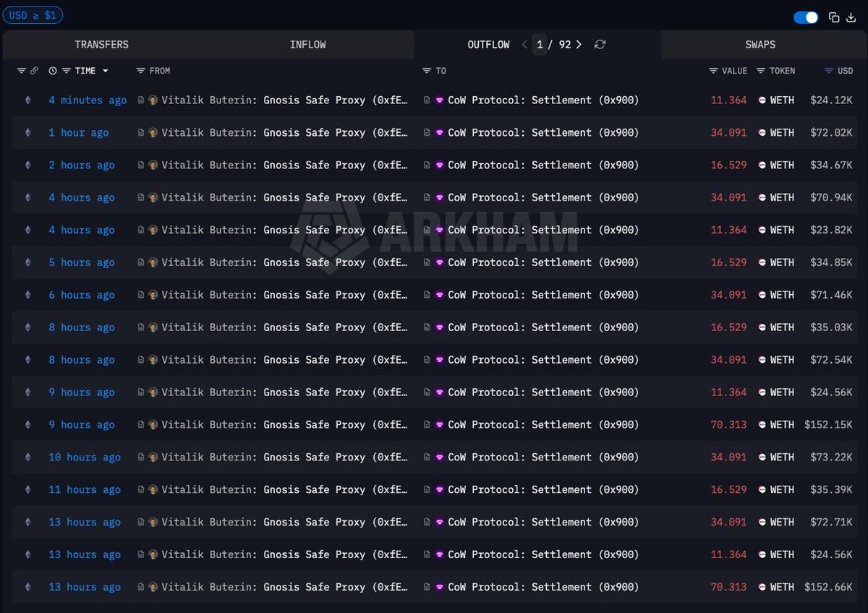The image size is (868, 613).
Task: Click the TIME sort arrow
Action: pyautogui.click(x=105, y=71)
